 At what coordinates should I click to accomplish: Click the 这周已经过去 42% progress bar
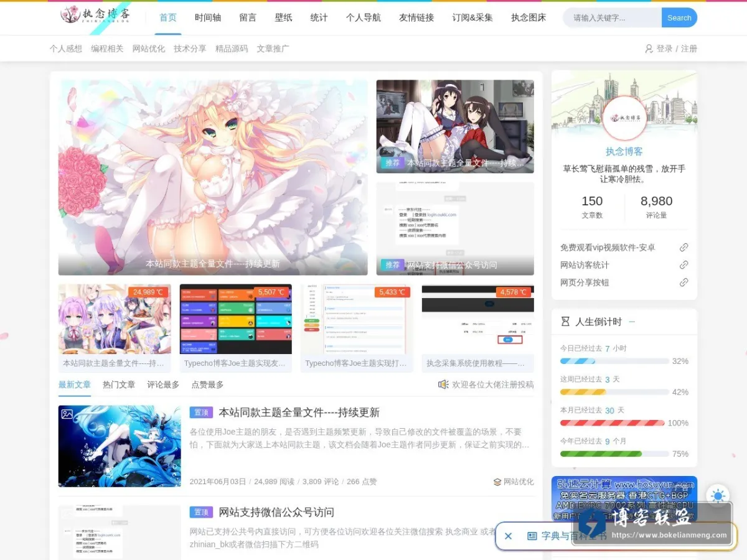pos(614,392)
